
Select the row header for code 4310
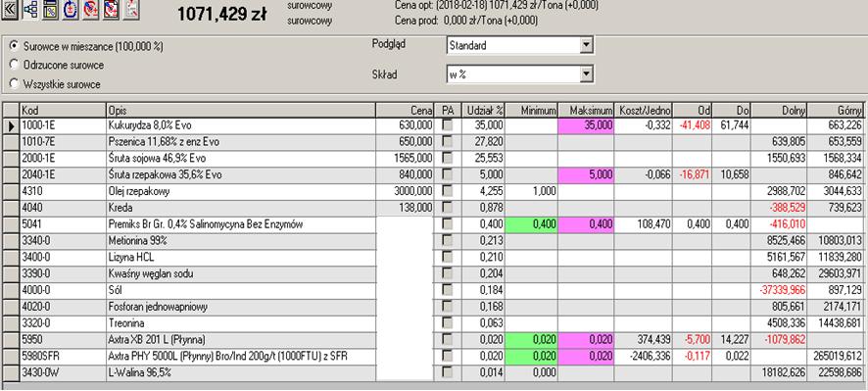11,191
